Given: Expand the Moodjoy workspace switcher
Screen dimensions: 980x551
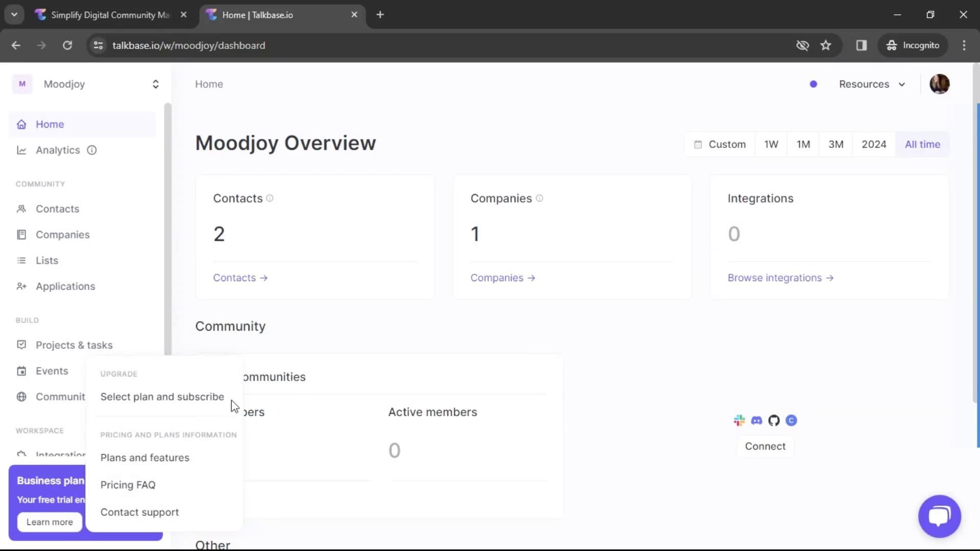Looking at the screenshot, I should [x=155, y=84].
